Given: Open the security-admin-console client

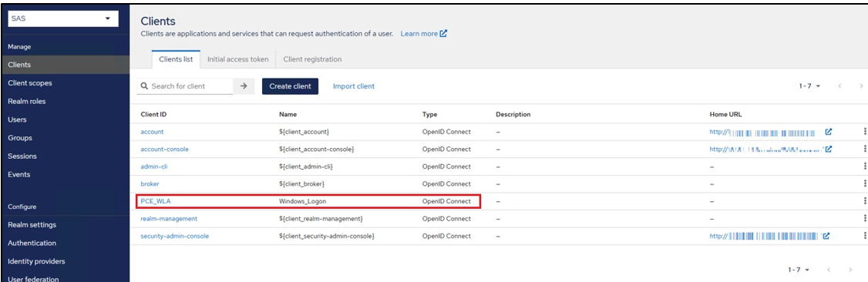Looking at the screenshot, I should click(x=175, y=236).
